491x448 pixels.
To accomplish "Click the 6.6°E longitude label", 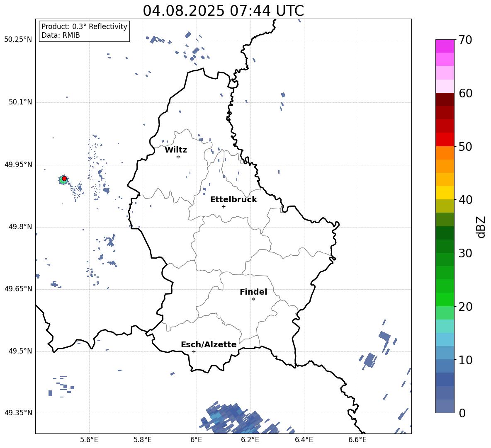I will (357, 440).
